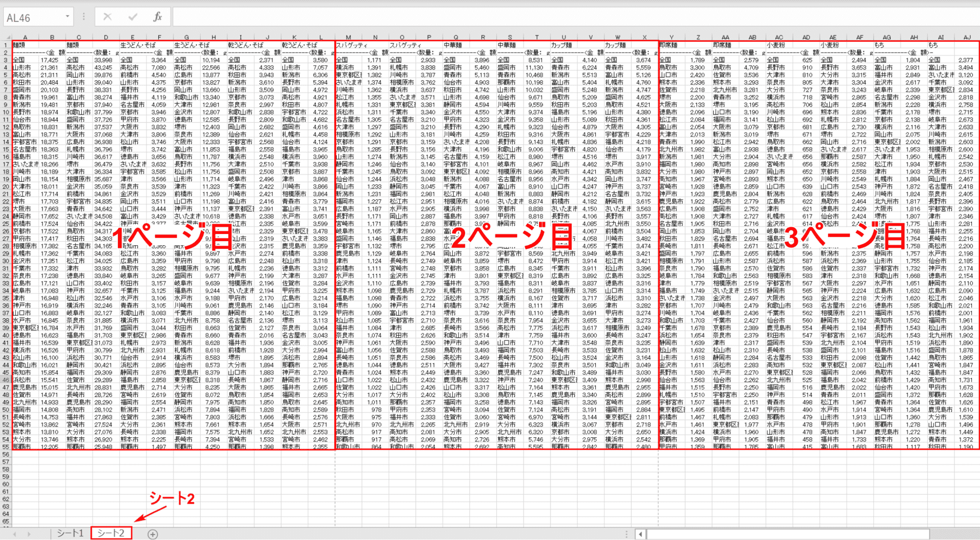Switch to the シート1 tab
This screenshot has height=540, width=980.
point(70,533)
